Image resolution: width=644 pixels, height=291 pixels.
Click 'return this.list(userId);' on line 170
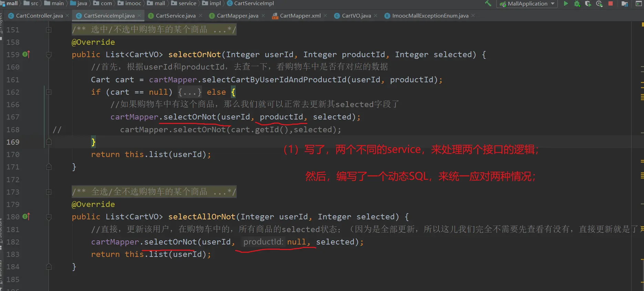(x=151, y=154)
